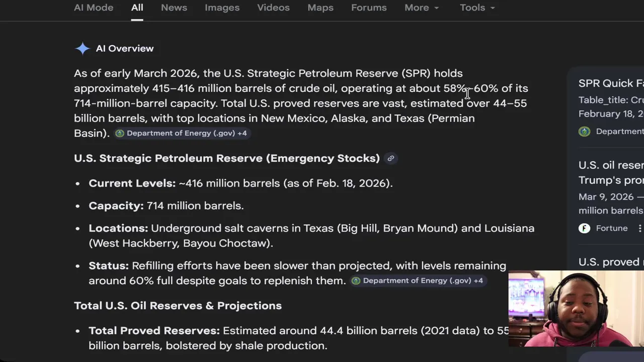Open the U.S. proved reserves source link
Image resolution: width=644 pixels, height=362 pixels.
[611, 262]
